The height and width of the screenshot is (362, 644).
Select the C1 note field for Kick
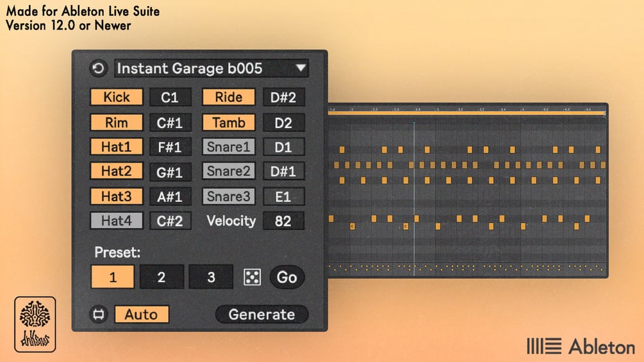click(x=170, y=97)
